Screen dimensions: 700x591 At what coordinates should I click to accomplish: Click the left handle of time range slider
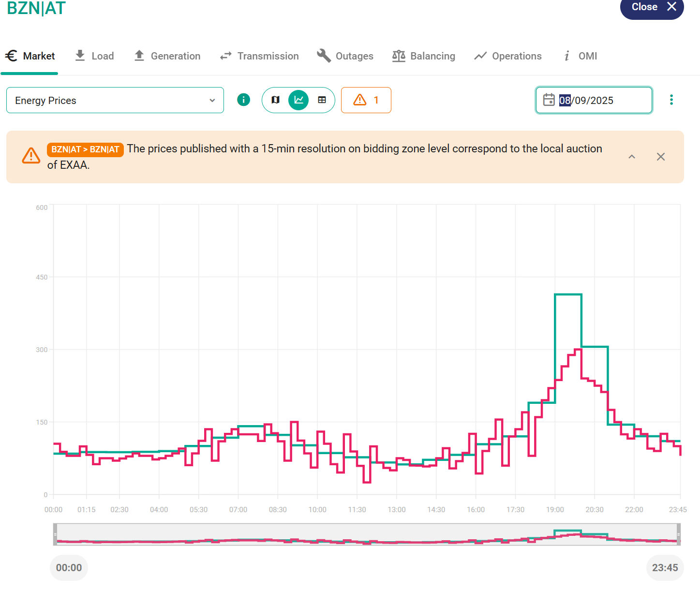[55, 534]
